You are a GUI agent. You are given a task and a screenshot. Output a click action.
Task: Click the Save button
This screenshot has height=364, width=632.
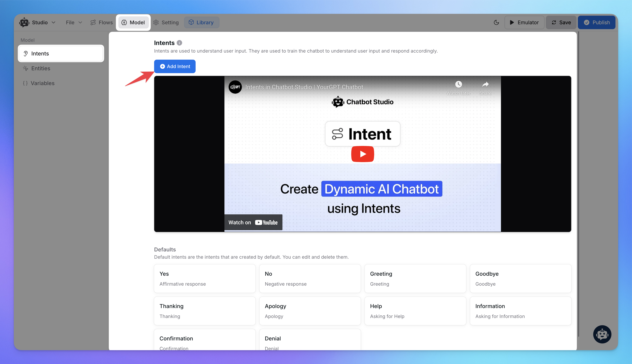click(x=561, y=23)
